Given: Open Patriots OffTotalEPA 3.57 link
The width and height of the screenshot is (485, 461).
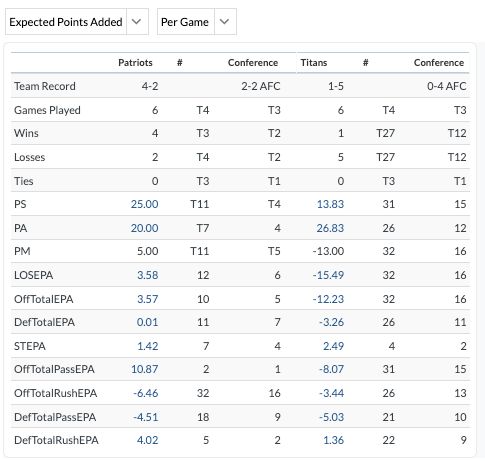Looking at the screenshot, I should 148,299.
